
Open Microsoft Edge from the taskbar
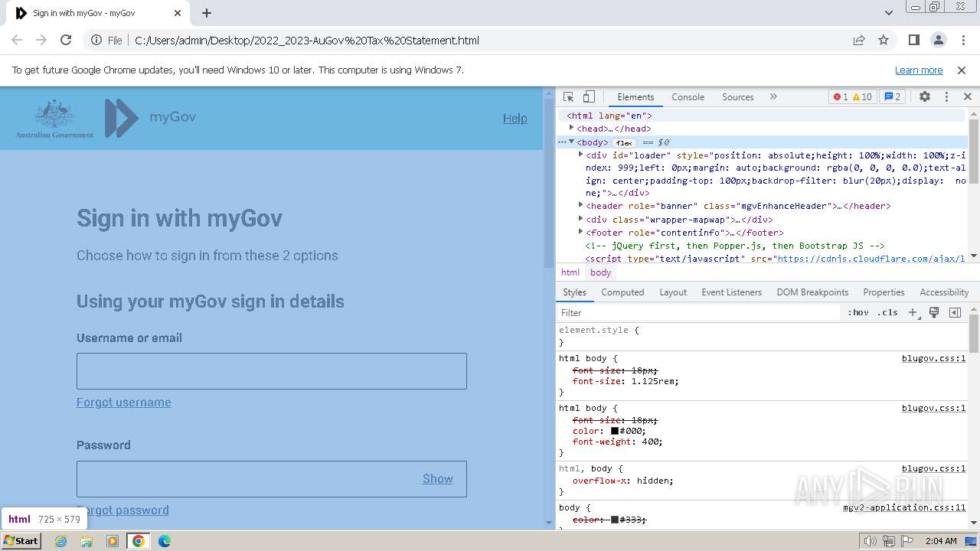(164, 541)
